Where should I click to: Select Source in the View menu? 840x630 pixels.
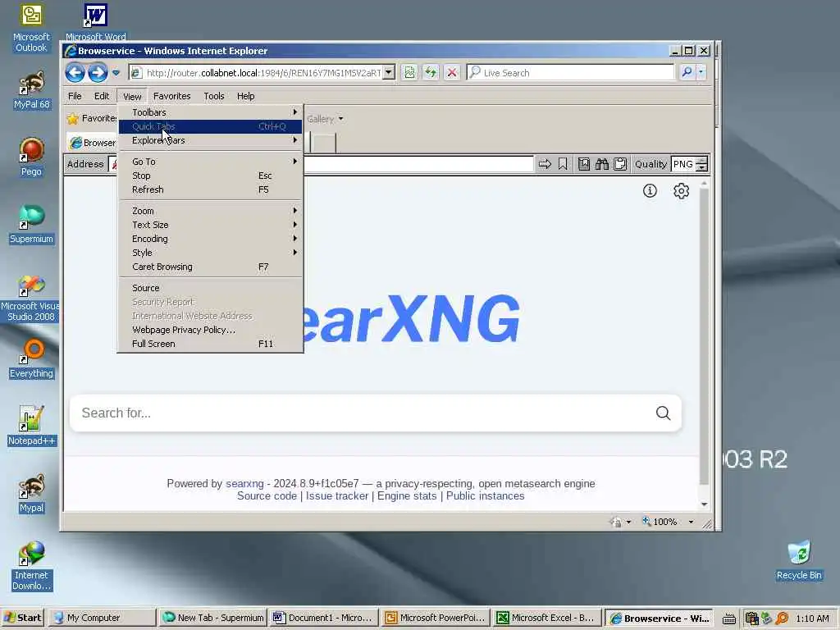[x=211, y=288]
